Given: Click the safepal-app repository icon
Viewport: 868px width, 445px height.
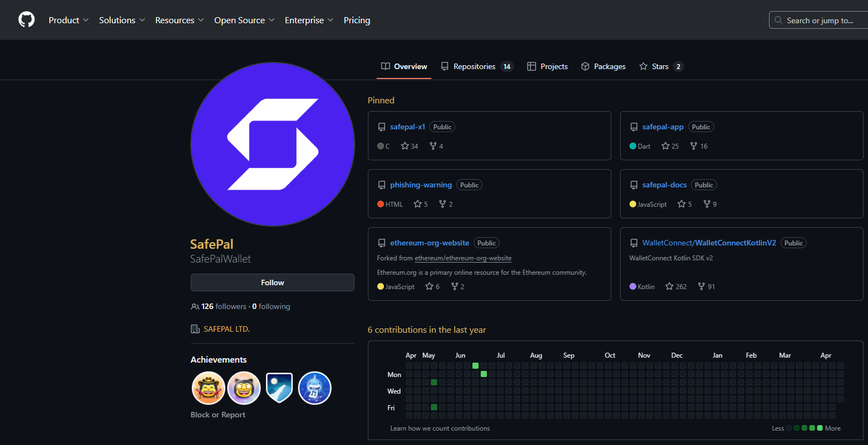Looking at the screenshot, I should (x=634, y=127).
